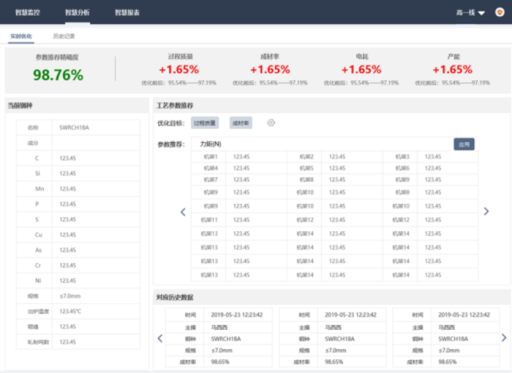
Task: Click the +1.65% value under 过程质量
Action: [179, 69]
